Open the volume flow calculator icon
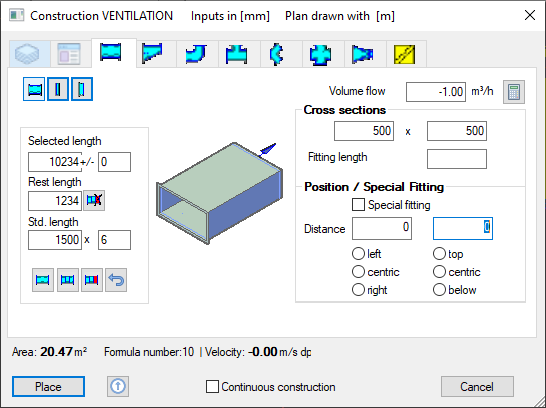The width and height of the screenshot is (546, 408). (x=514, y=92)
